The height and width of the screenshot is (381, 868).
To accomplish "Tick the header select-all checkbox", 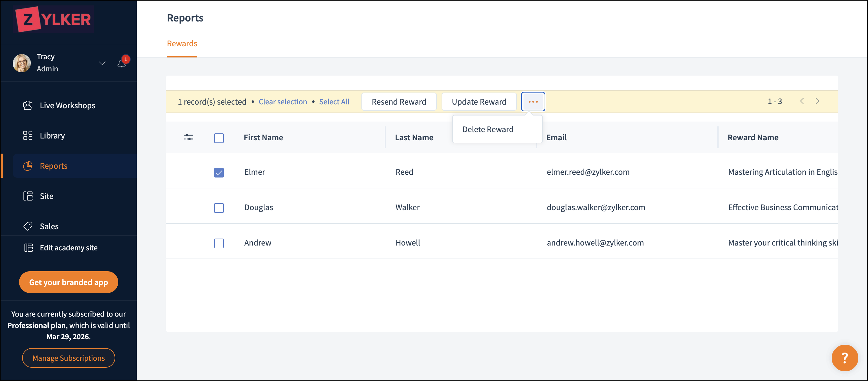I will point(219,138).
